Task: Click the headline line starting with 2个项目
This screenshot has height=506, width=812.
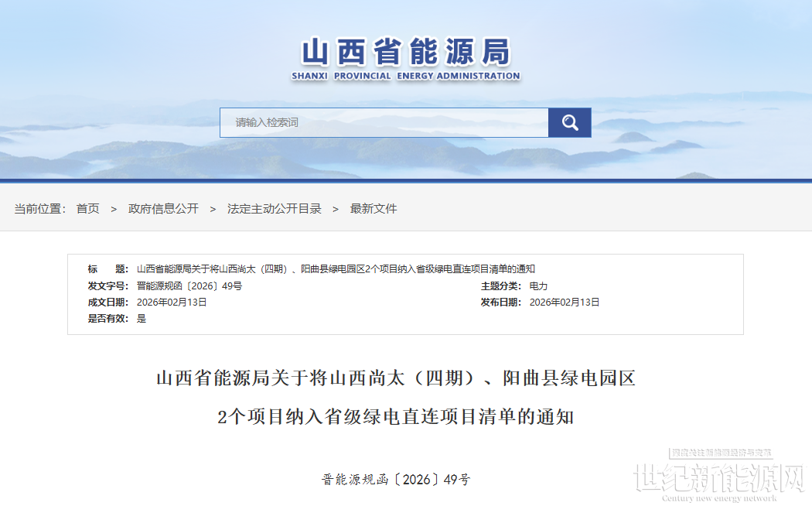Action: point(395,418)
